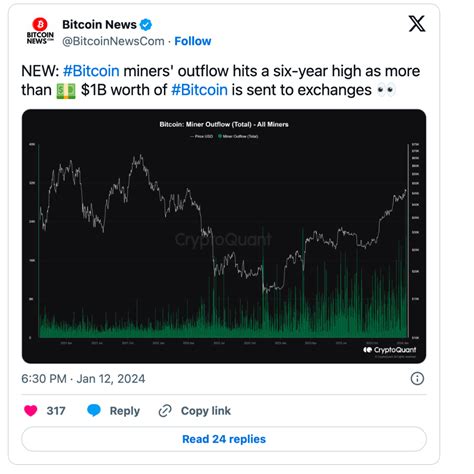
Task: Open the miner outflow chart image
Action: coord(224,236)
